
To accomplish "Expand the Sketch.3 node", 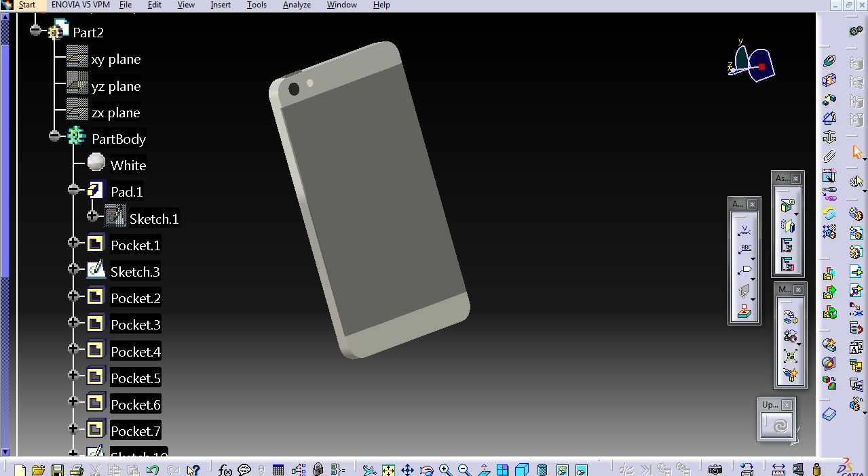I will 74,269.
